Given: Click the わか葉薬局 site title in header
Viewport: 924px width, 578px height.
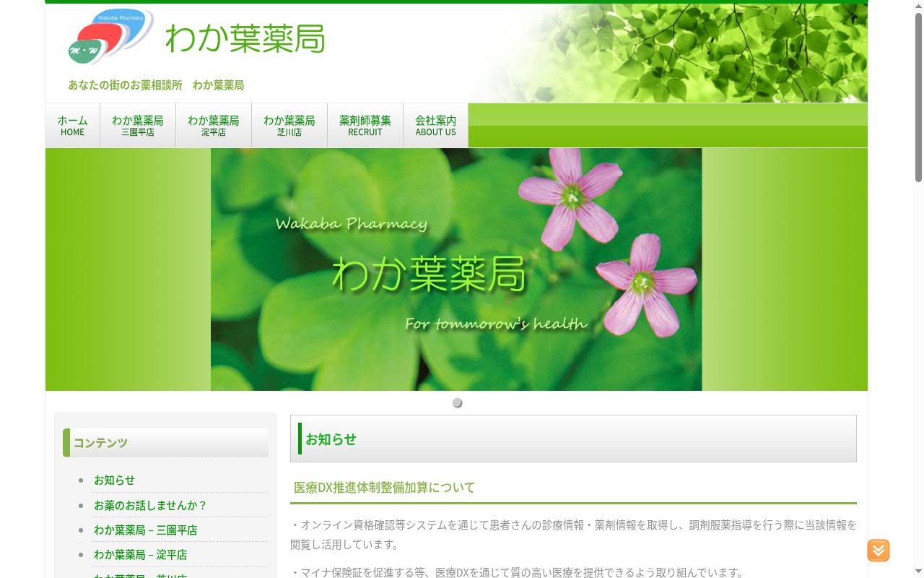Looking at the screenshot, I should [x=245, y=38].
